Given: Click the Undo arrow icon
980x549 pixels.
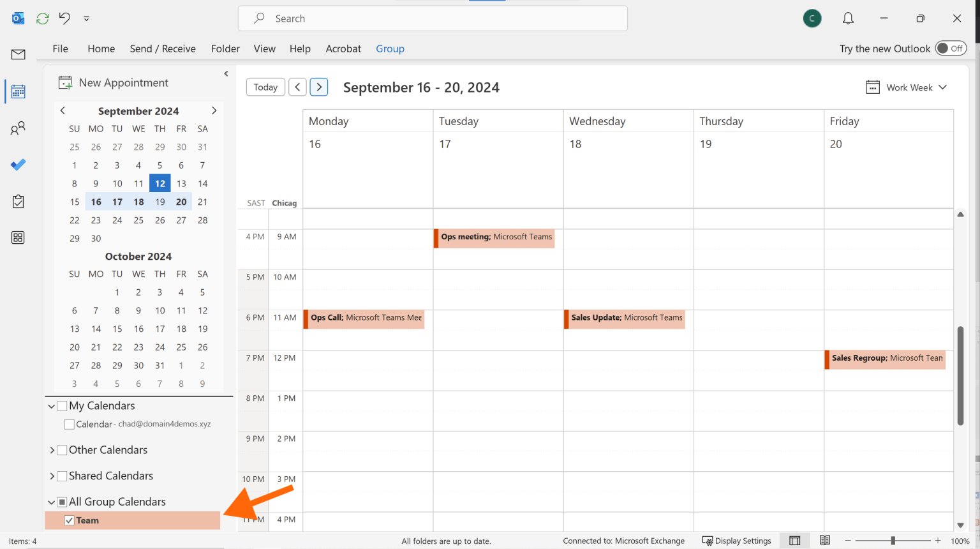Looking at the screenshot, I should (64, 19).
